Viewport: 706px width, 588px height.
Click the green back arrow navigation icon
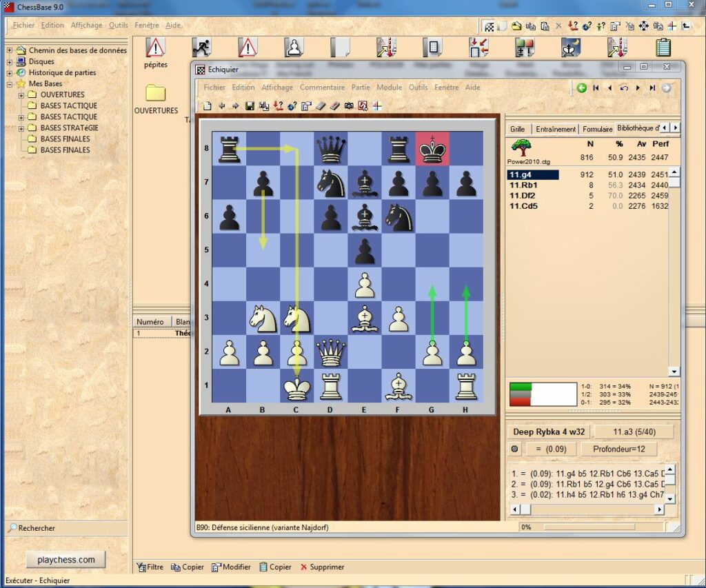[582, 88]
